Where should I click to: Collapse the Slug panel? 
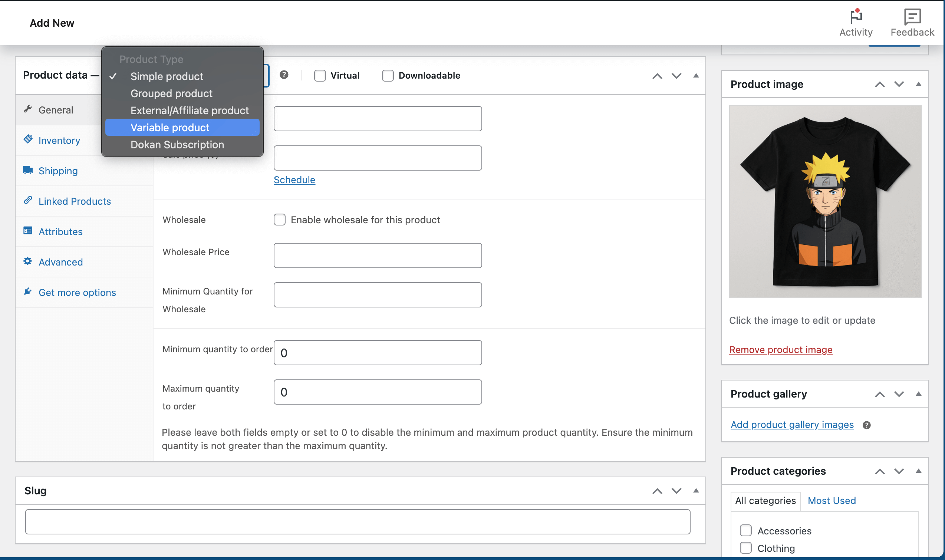[x=696, y=491]
